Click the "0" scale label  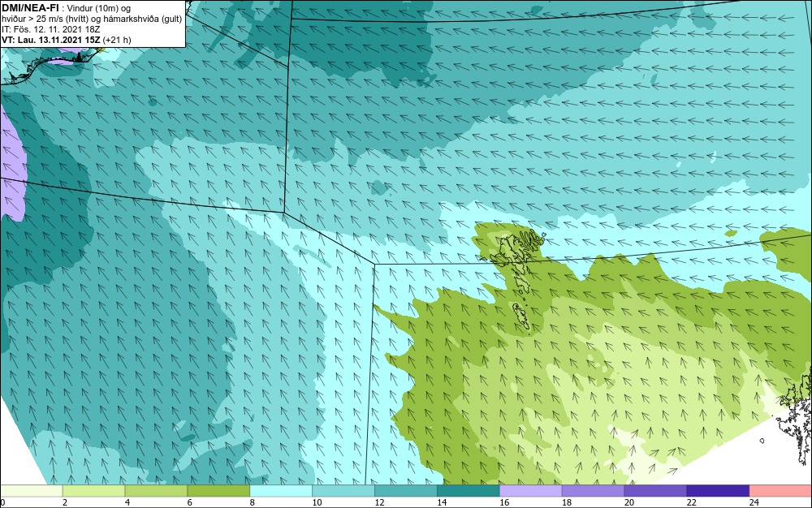2,502
